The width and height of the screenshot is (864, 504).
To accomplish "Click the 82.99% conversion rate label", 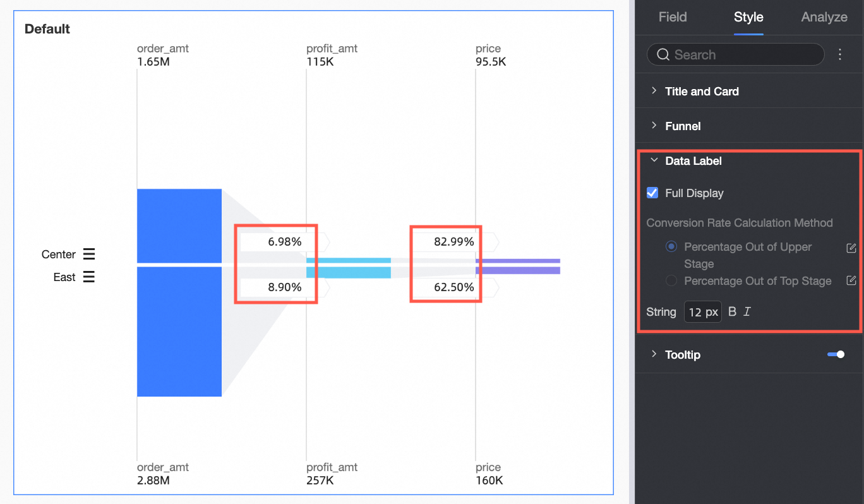I will point(453,241).
